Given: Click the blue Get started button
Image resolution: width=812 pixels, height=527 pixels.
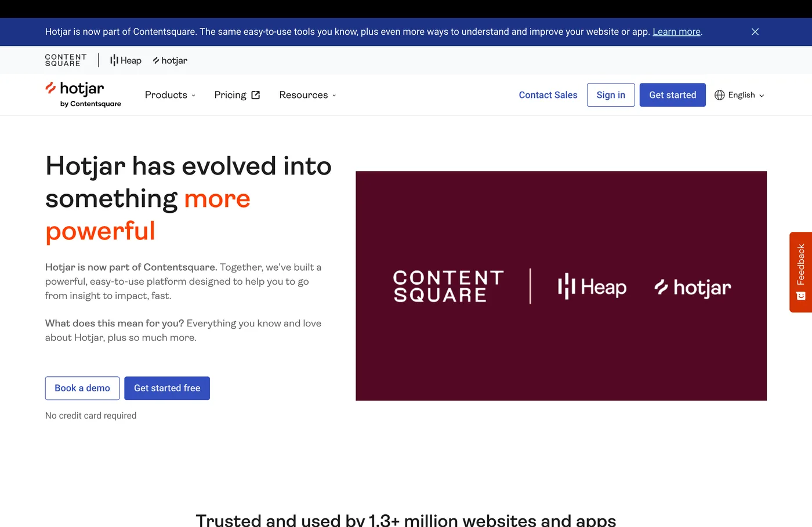Looking at the screenshot, I should pyautogui.click(x=672, y=95).
